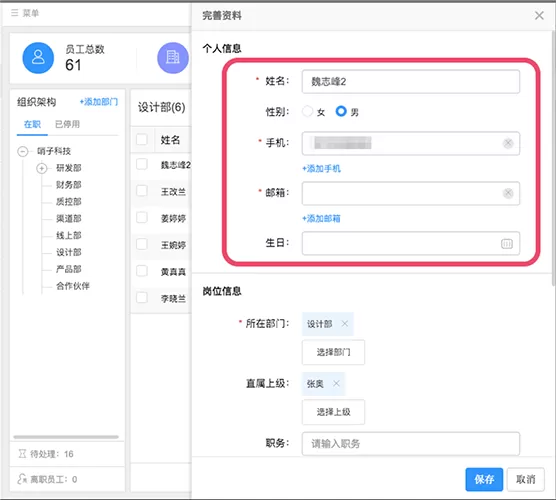Focus the 手机 input field
The image size is (556, 500).
point(411,143)
